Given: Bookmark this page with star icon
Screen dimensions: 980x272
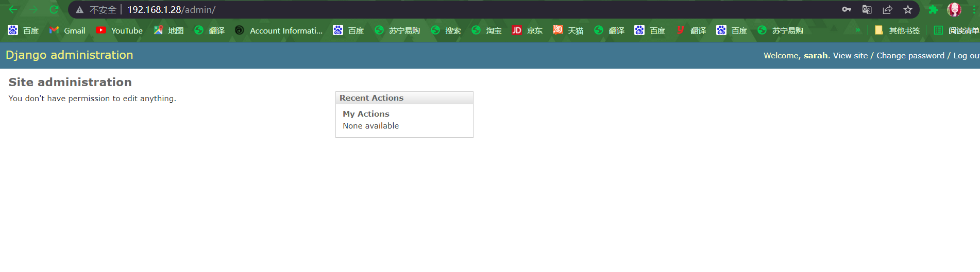Looking at the screenshot, I should pyautogui.click(x=908, y=9).
